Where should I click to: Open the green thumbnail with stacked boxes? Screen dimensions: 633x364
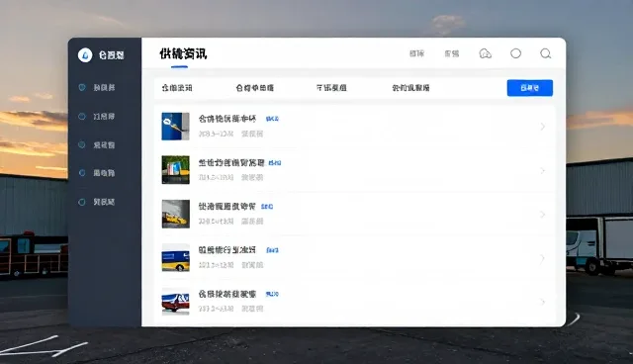coord(176,170)
